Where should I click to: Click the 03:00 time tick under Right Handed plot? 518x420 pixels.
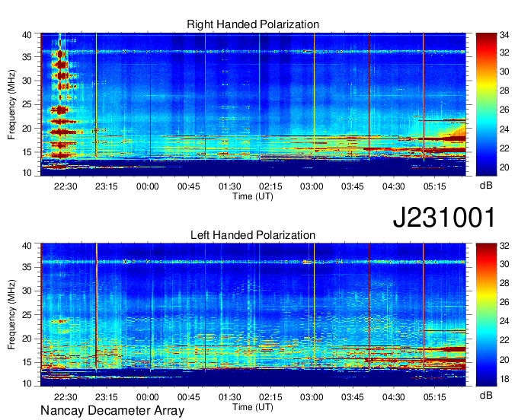(312, 186)
